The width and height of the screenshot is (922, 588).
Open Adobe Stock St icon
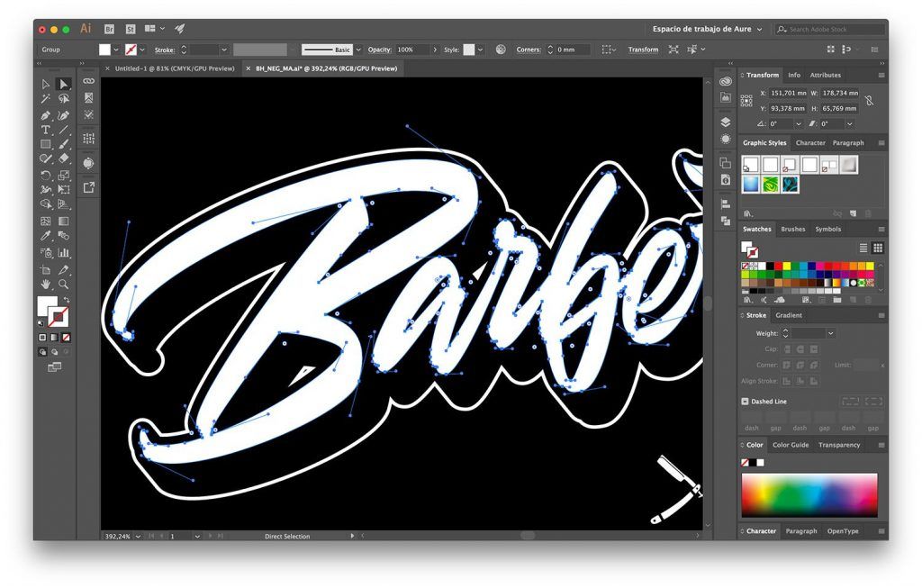tap(131, 29)
